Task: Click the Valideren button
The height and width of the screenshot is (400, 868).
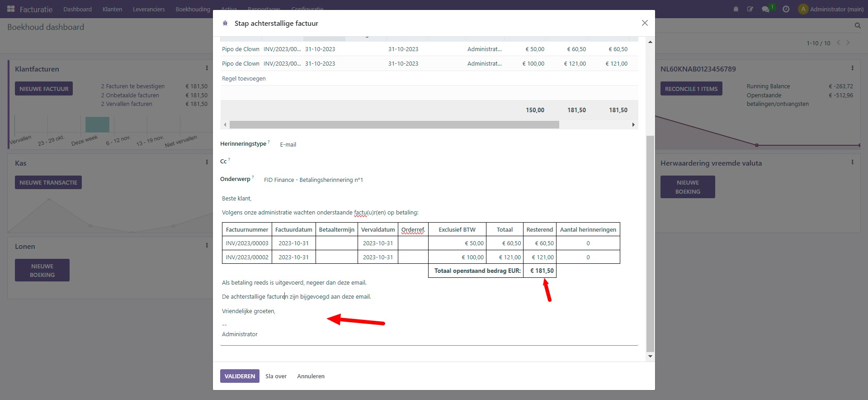Action: click(240, 376)
